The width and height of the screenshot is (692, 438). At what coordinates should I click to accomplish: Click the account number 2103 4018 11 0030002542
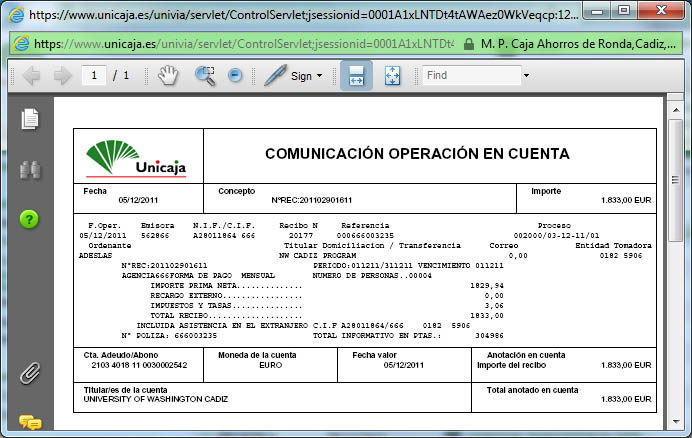point(139,365)
